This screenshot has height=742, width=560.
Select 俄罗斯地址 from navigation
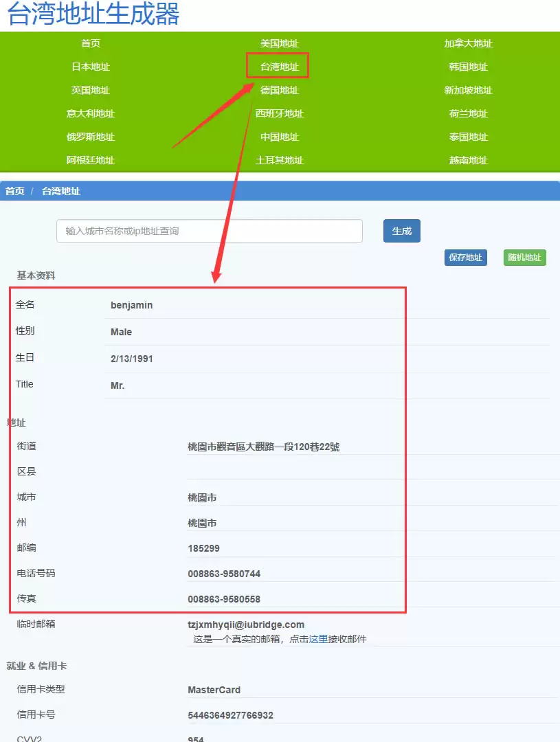point(90,137)
